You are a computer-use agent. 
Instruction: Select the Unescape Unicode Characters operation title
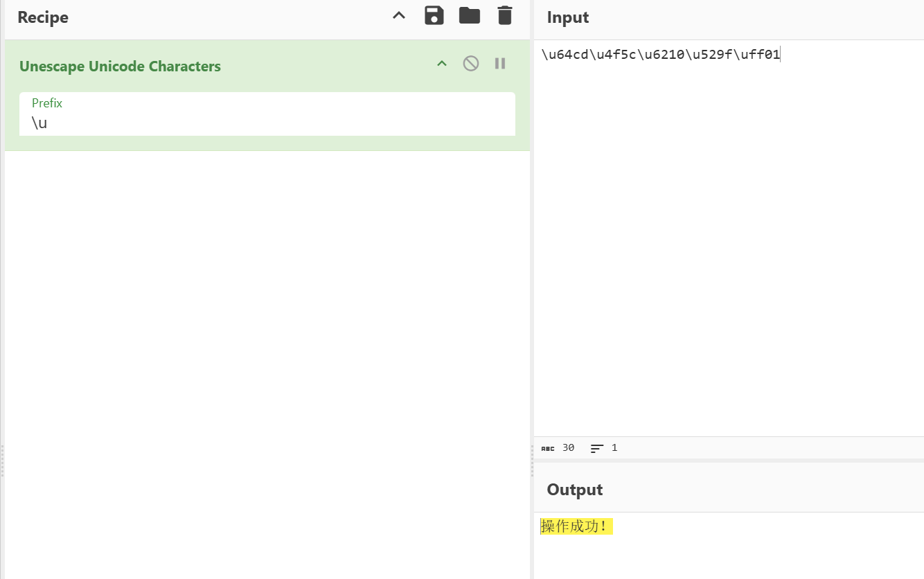click(120, 66)
